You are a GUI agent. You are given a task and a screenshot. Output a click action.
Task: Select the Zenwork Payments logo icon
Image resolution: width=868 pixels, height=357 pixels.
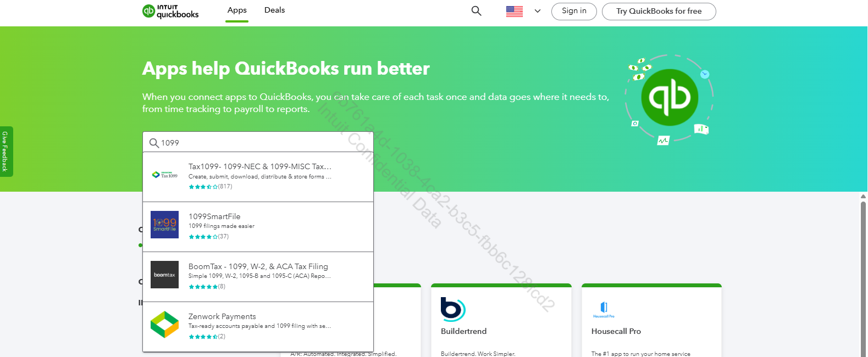(164, 325)
